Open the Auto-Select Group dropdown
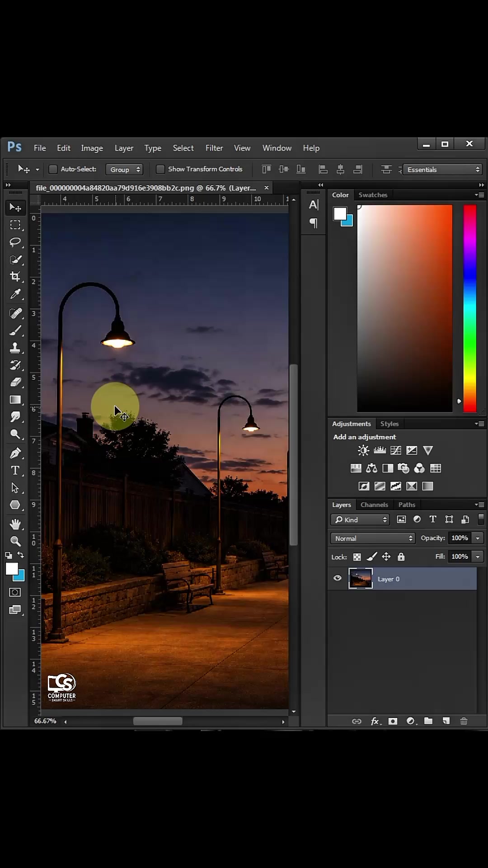The height and width of the screenshot is (868, 488). [x=124, y=170]
